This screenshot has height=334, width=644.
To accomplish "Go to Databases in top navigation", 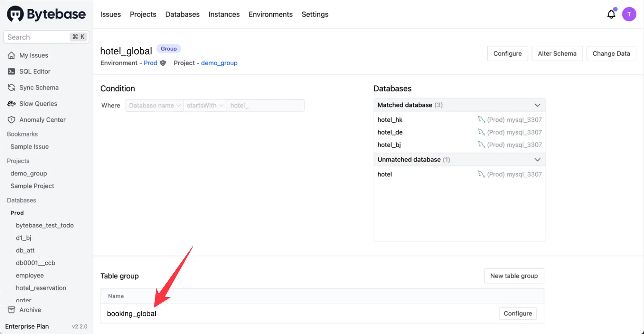I will [182, 14].
